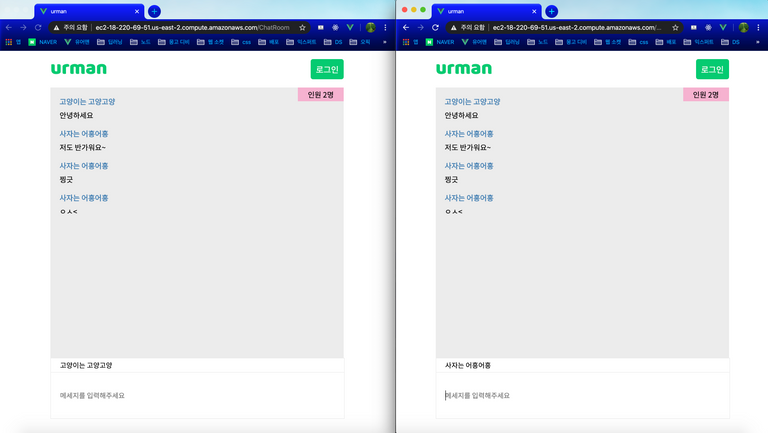The height and width of the screenshot is (433, 768).
Task: Bookmark the page with the right window's star
Action: point(675,27)
